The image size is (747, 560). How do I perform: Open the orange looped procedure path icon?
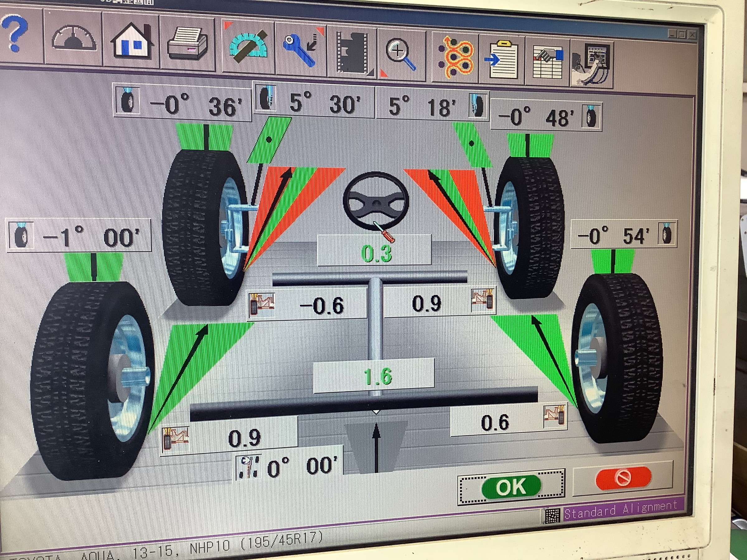(456, 58)
